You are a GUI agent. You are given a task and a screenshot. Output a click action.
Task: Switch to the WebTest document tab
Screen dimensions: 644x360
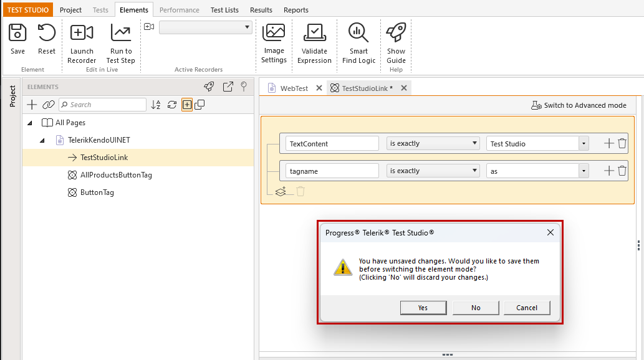(293, 88)
